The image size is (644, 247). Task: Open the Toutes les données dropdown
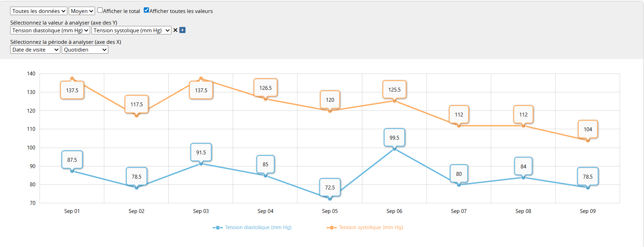click(39, 11)
